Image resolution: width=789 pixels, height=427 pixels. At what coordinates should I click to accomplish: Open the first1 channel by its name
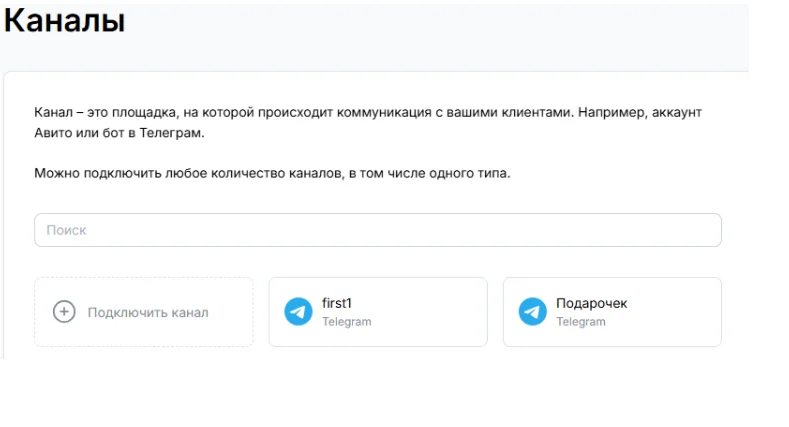pyautogui.click(x=337, y=303)
